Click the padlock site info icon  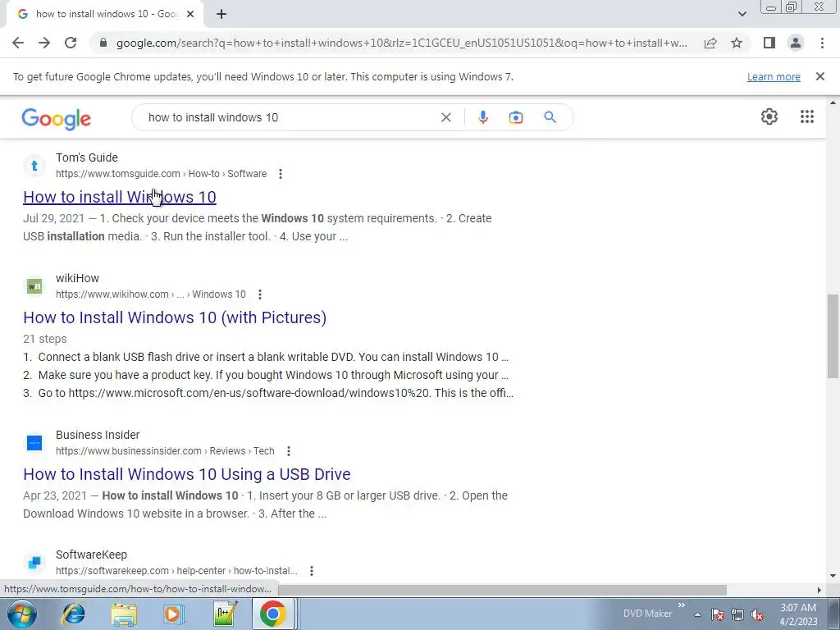coord(103,43)
